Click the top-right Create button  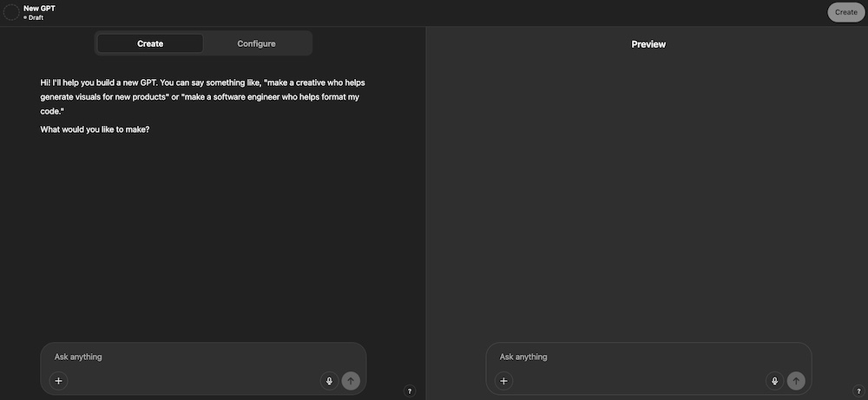pos(845,12)
